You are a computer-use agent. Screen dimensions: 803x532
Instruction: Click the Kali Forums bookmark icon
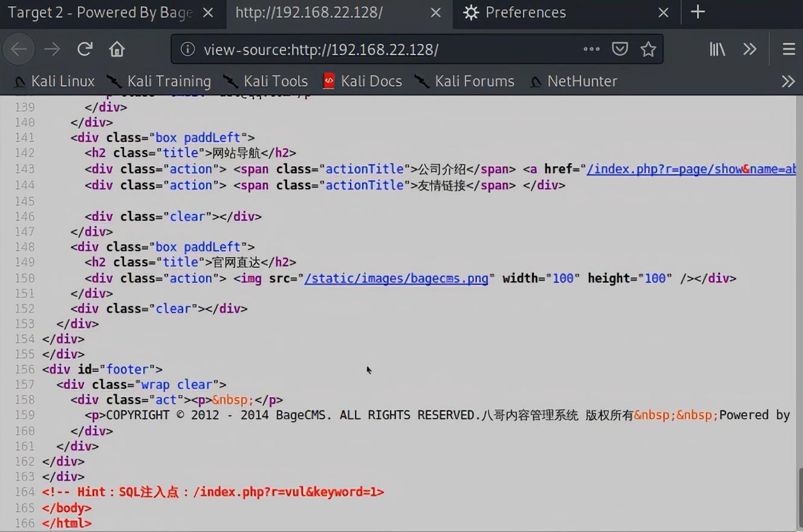pyautogui.click(x=422, y=81)
